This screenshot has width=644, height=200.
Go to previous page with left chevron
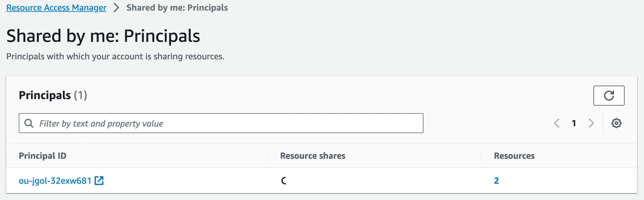click(557, 123)
